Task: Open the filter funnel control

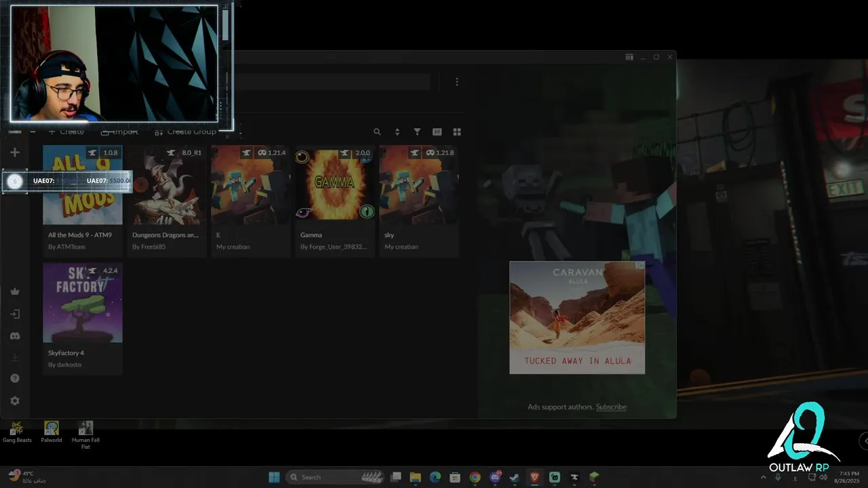Action: [x=417, y=131]
